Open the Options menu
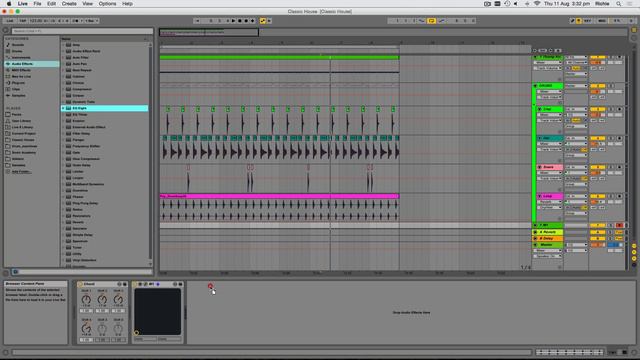This screenshot has height=360, width=640. [107, 4]
